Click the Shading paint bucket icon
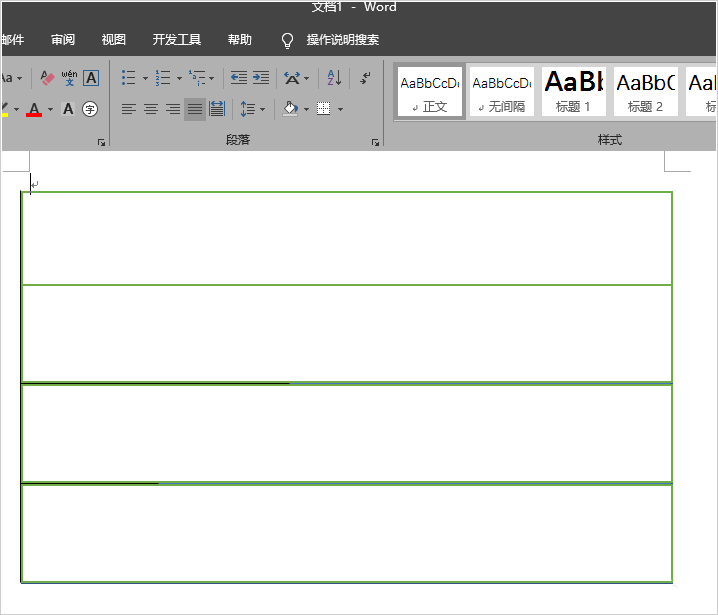 point(290,109)
